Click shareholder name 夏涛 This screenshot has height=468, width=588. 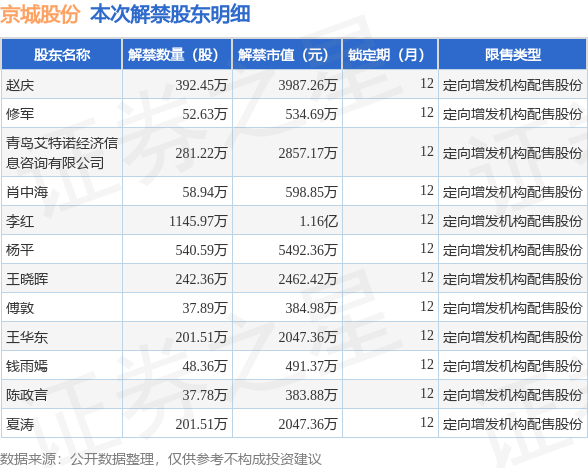pyautogui.click(x=20, y=424)
